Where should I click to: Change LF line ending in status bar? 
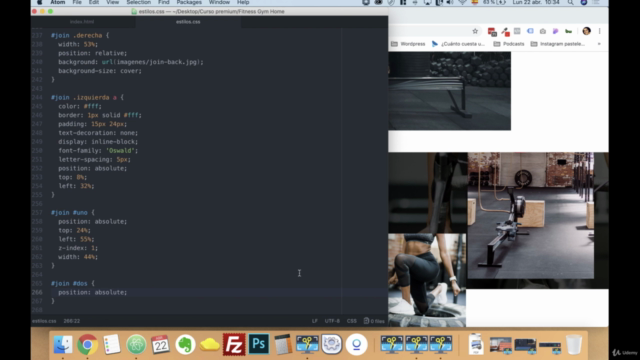coord(314,321)
